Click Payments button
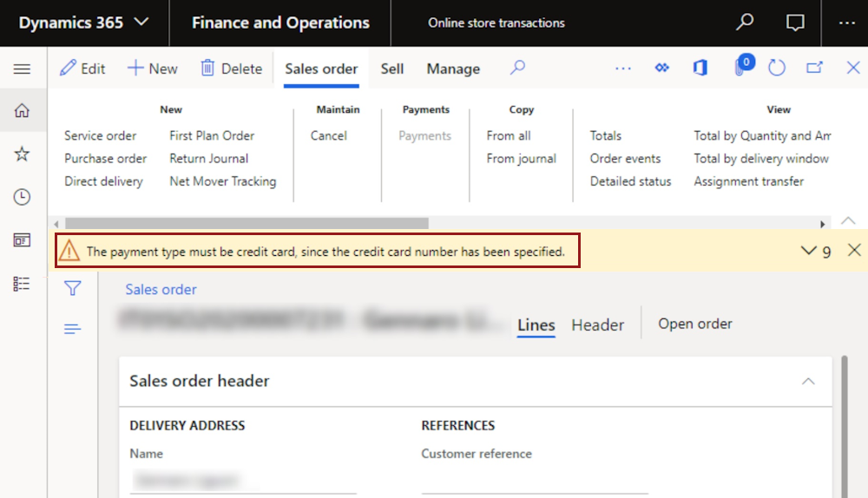 coord(424,135)
